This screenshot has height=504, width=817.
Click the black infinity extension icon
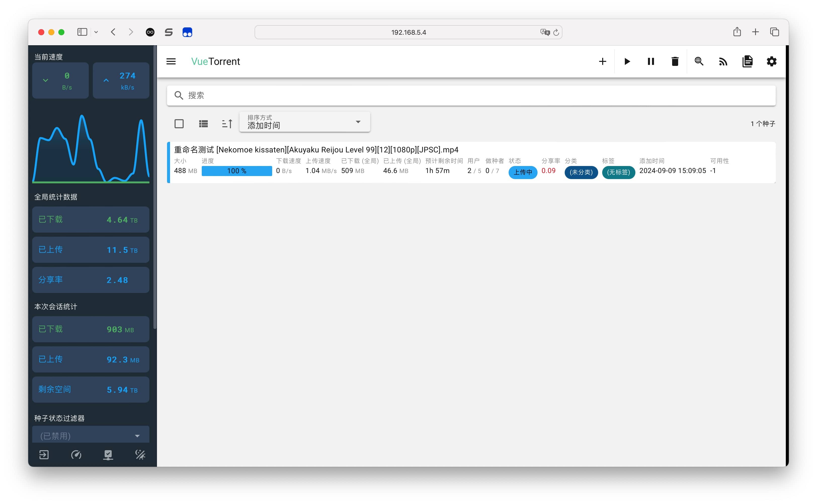(x=150, y=32)
